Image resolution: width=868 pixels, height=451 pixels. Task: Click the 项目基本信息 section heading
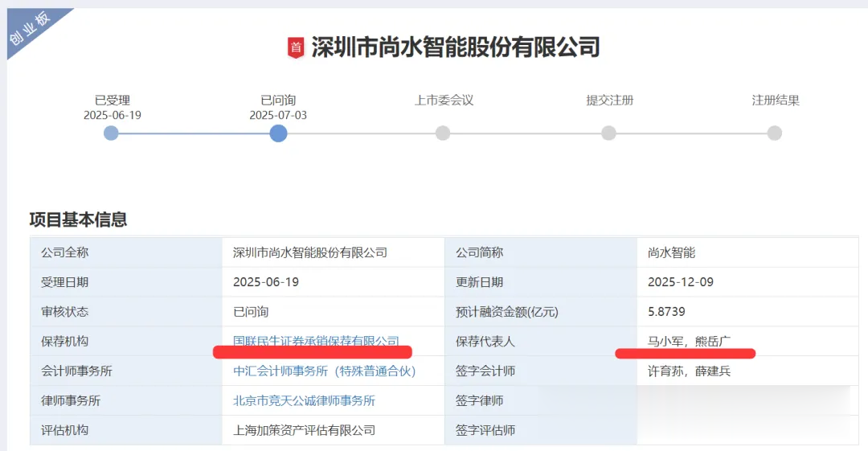coord(78,219)
